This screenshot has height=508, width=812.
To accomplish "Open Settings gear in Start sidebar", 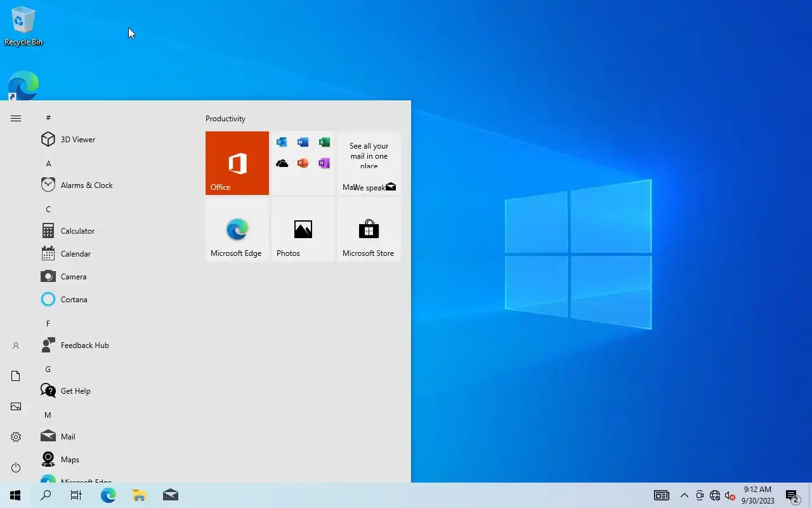I will (x=16, y=437).
